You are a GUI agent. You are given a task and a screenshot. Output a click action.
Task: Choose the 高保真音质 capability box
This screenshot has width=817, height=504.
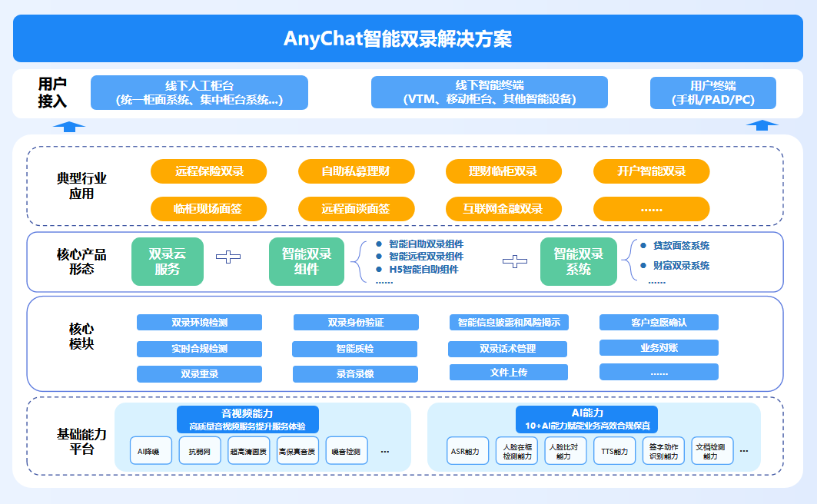tap(297, 451)
